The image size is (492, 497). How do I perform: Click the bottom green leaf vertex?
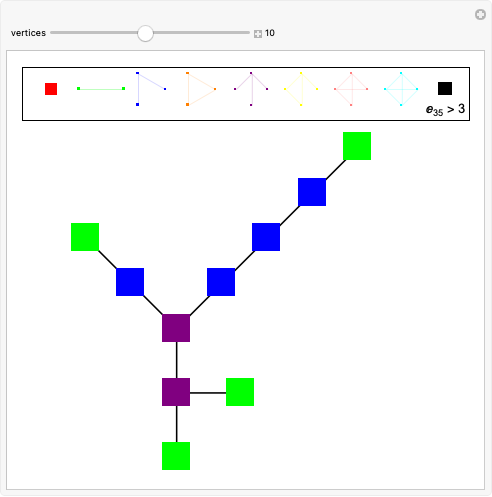(x=176, y=456)
